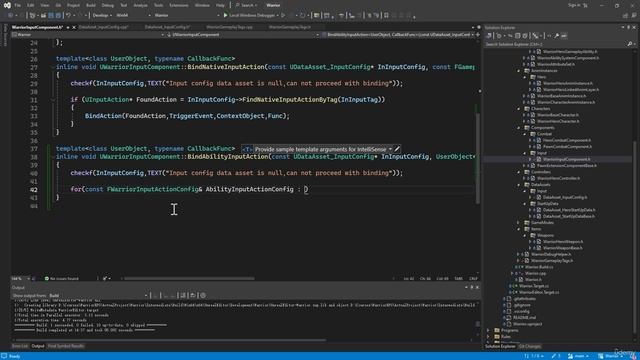640x360 pixels.
Task: Collapse the BindAbilityInputAction function outline
Action: 53,157
